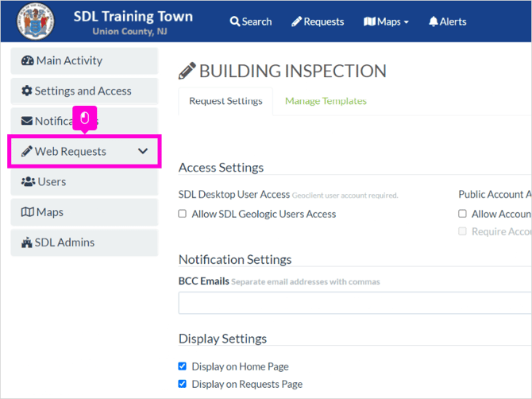The height and width of the screenshot is (399, 532).
Task: Uncheck Display on Requests Page
Action: click(182, 384)
